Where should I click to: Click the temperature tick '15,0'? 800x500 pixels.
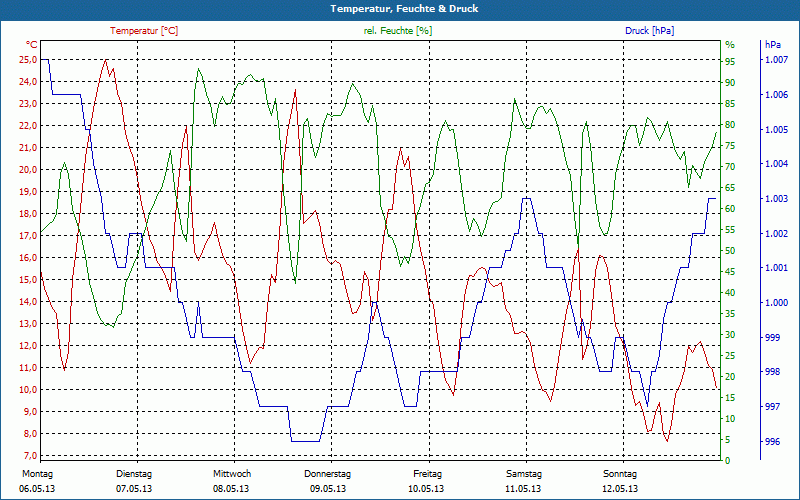28,280
